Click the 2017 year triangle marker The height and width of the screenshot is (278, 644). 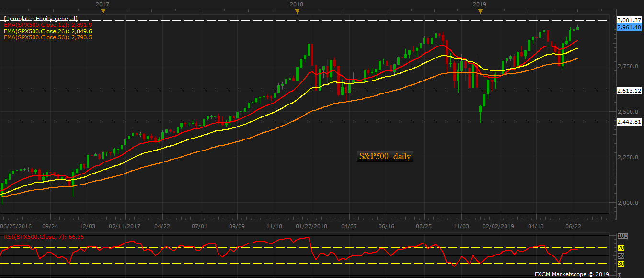tap(102, 12)
